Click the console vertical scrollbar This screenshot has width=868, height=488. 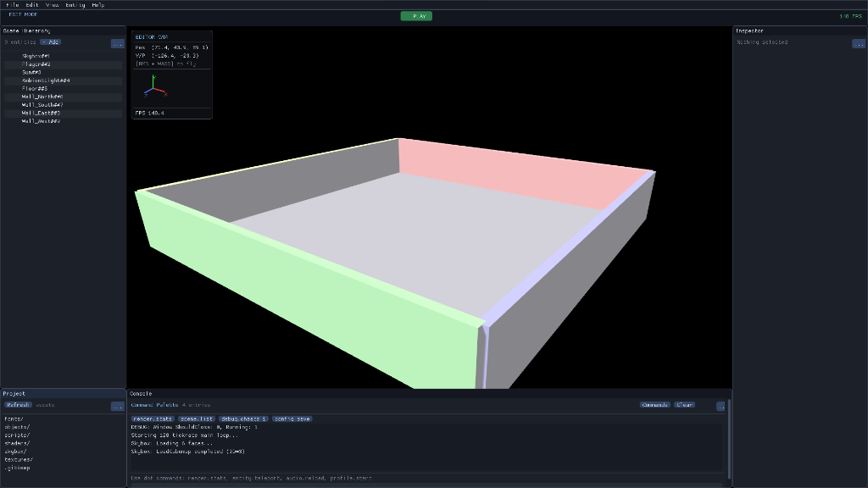(729, 439)
